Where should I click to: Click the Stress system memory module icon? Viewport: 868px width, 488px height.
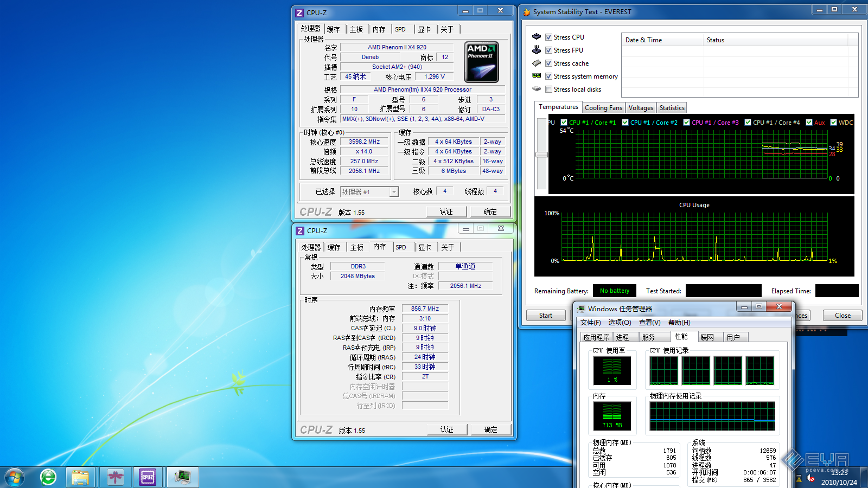coord(537,76)
